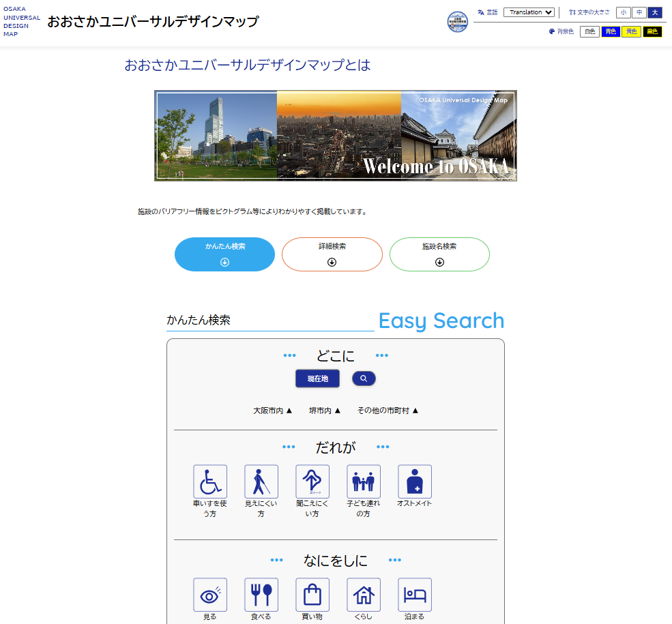Click the 現在地 current location button
The height and width of the screenshot is (624, 672).
(x=317, y=378)
